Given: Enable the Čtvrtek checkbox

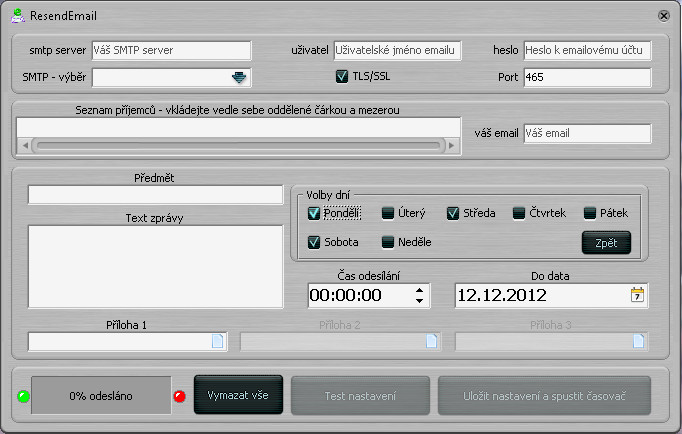Looking at the screenshot, I should click(x=518, y=213).
